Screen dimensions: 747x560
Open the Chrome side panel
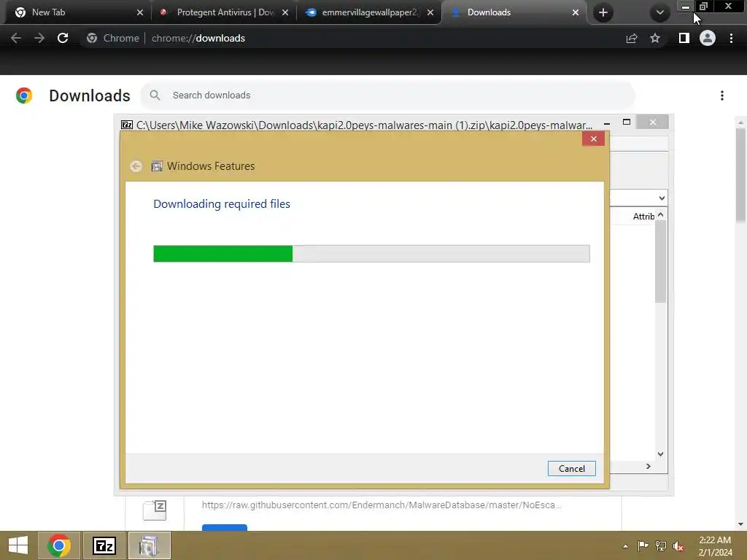pos(684,38)
